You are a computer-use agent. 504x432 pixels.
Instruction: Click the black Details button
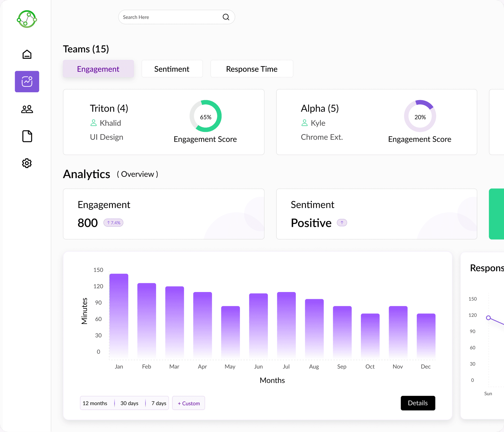418,403
